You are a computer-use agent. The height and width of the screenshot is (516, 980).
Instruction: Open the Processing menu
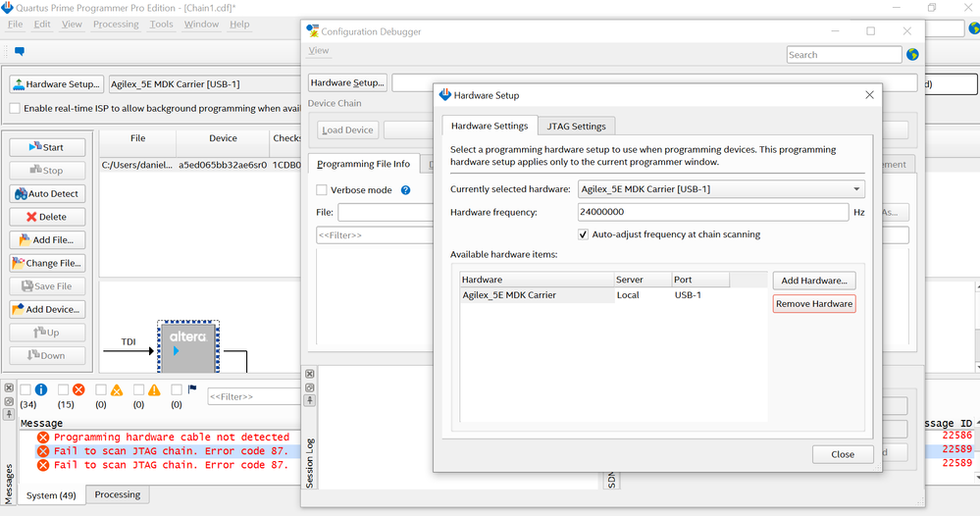click(116, 25)
